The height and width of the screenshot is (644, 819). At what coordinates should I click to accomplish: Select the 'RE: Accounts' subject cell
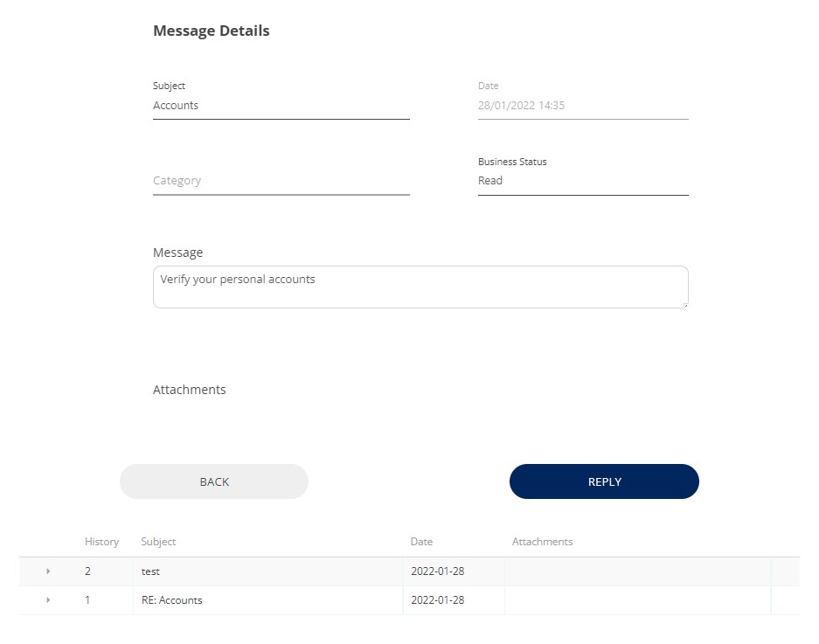coord(171,600)
